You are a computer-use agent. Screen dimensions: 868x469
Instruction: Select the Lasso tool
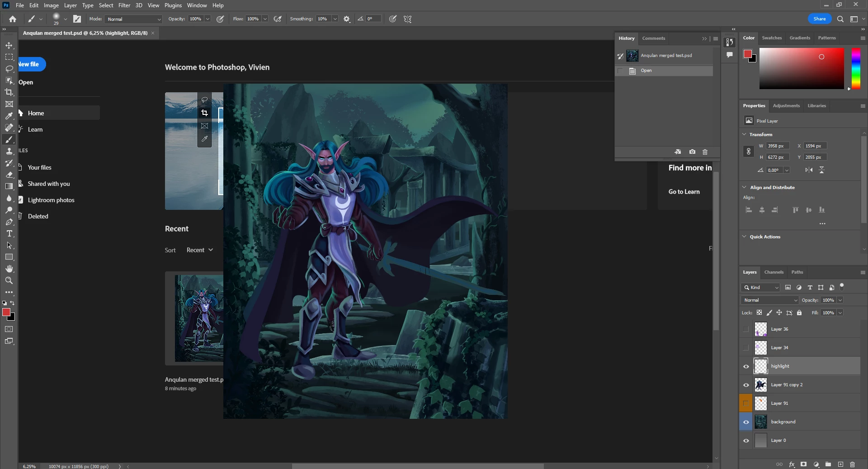(x=9, y=69)
